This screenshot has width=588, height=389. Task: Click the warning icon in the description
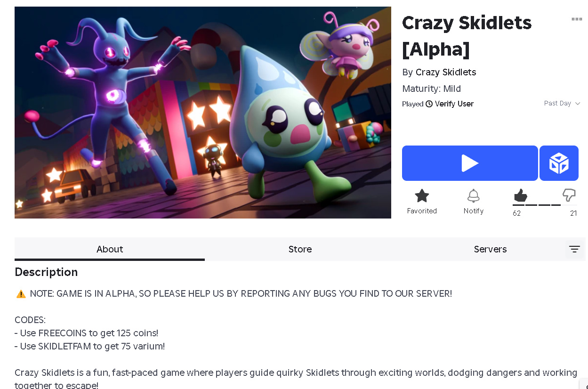coord(21,294)
